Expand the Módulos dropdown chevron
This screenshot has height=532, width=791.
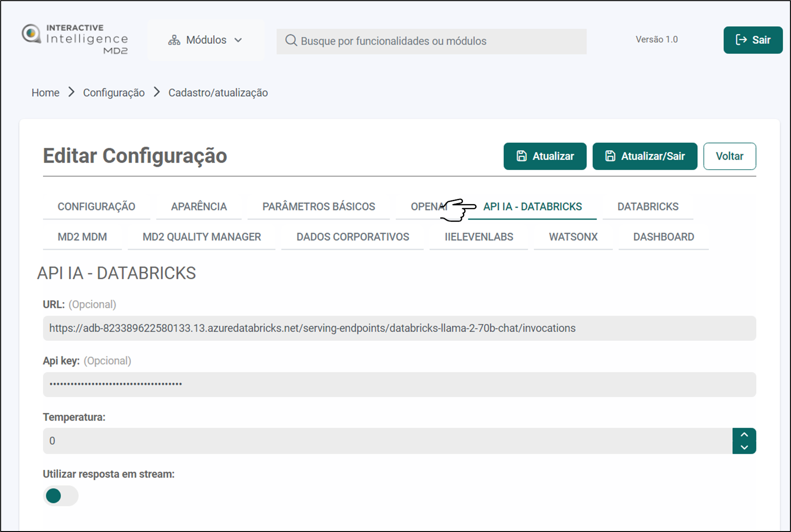pos(239,41)
